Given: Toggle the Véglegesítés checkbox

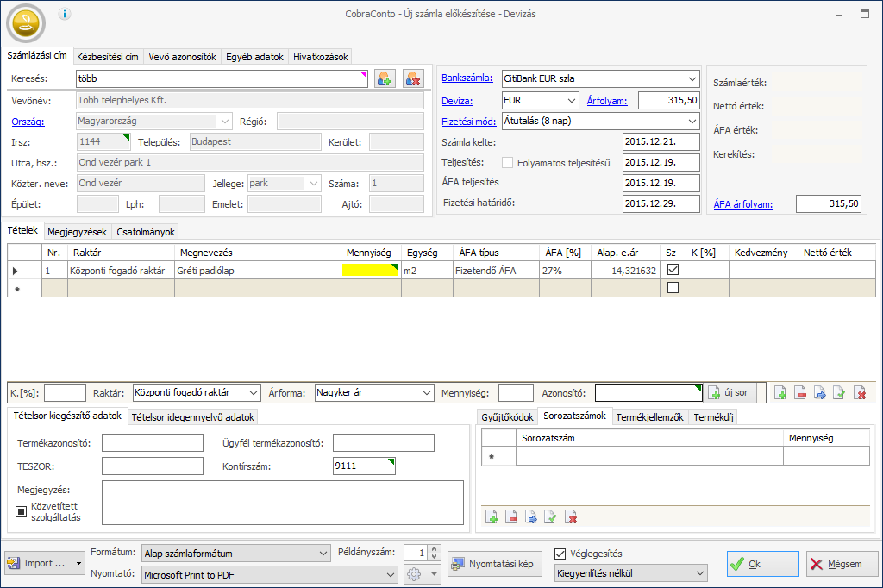Looking at the screenshot, I should coord(560,554).
